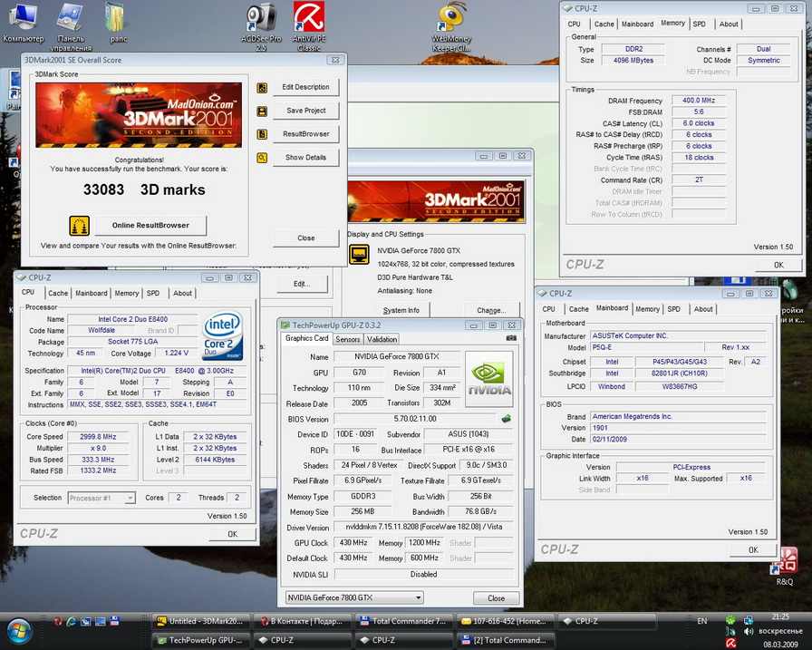Select the R&Q desktop shortcut

[785, 567]
